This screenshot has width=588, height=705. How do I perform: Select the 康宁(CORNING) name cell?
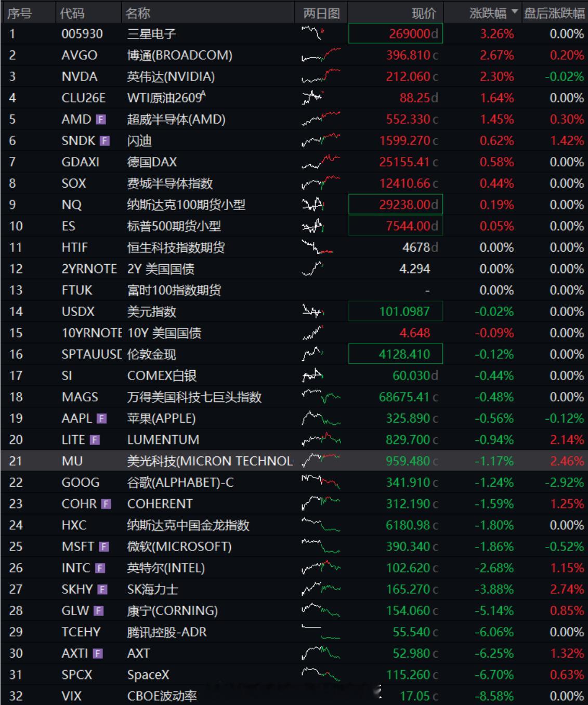click(x=173, y=610)
